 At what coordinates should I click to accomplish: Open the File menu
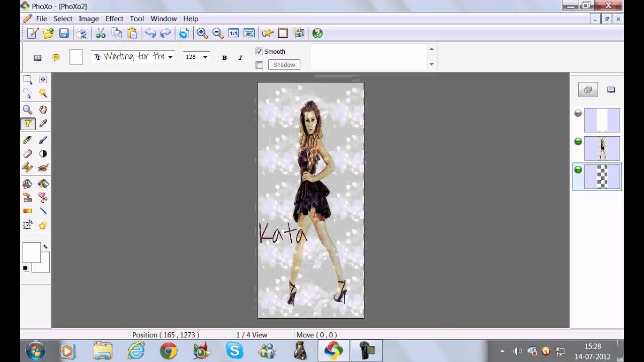(41, 19)
